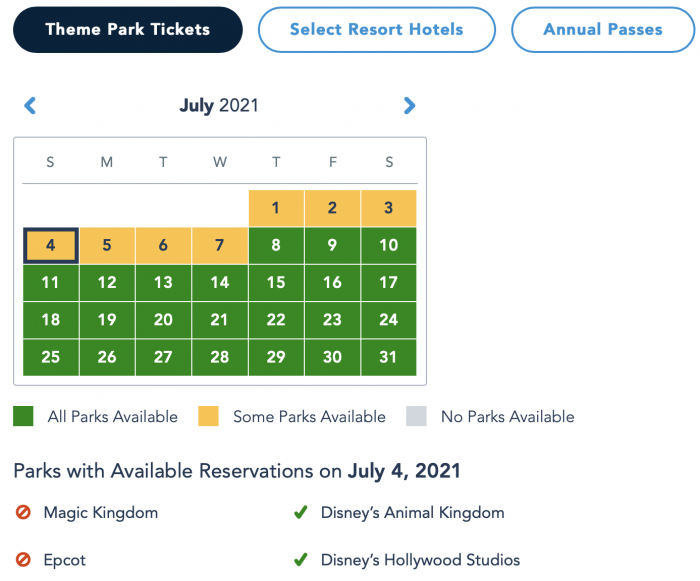The image size is (700, 581).
Task: Select July 17 date cell
Action: (x=389, y=283)
